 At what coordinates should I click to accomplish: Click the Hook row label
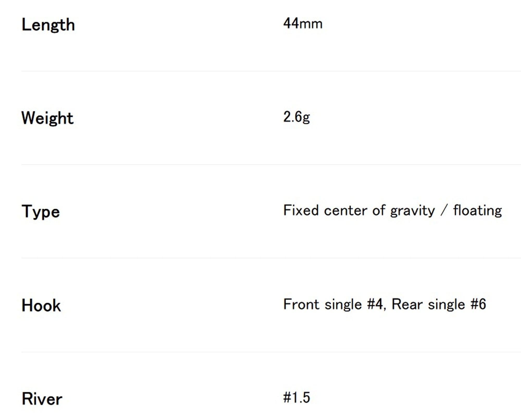(x=41, y=305)
